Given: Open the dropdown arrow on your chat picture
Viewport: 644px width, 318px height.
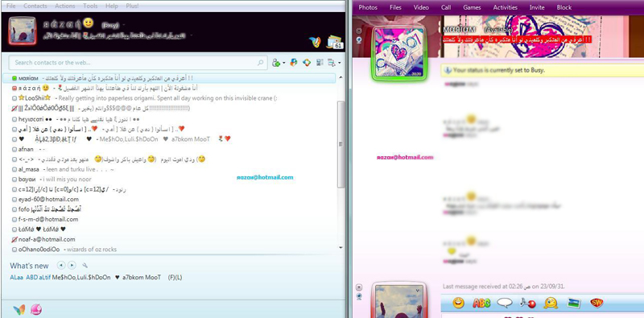Looking at the screenshot, I should [x=418, y=290].
